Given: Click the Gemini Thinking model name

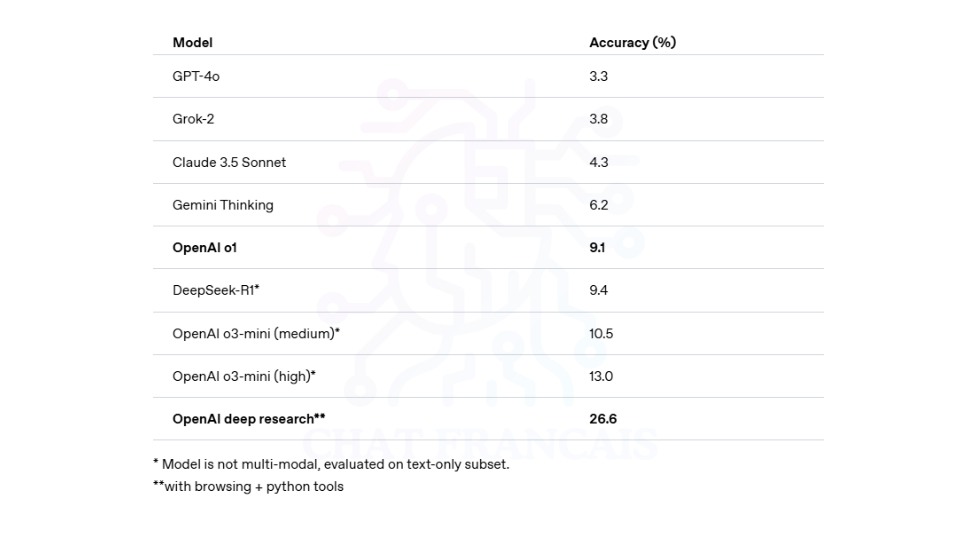Looking at the screenshot, I should [x=223, y=205].
